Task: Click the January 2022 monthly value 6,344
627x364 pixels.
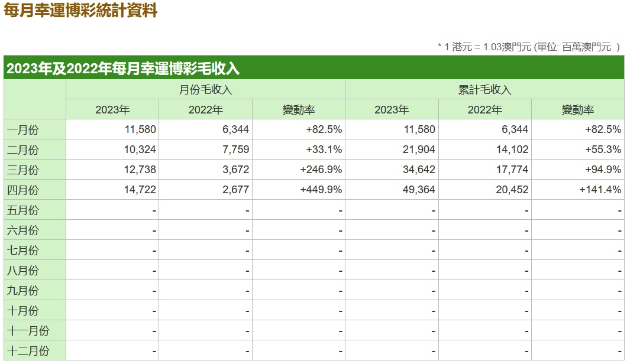Action: point(236,129)
